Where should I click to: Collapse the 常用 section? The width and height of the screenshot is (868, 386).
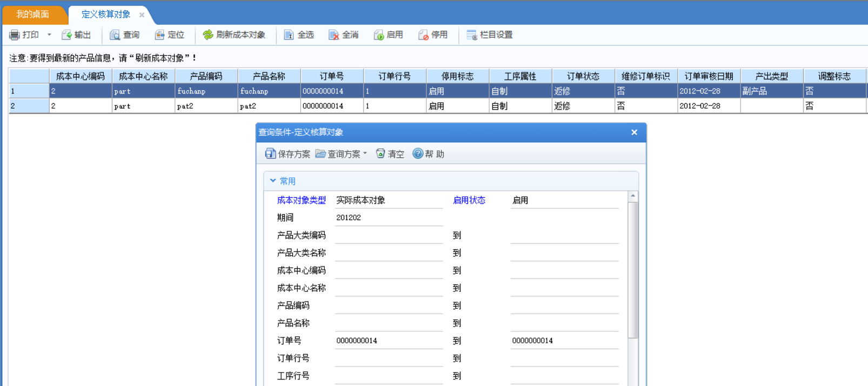273,181
